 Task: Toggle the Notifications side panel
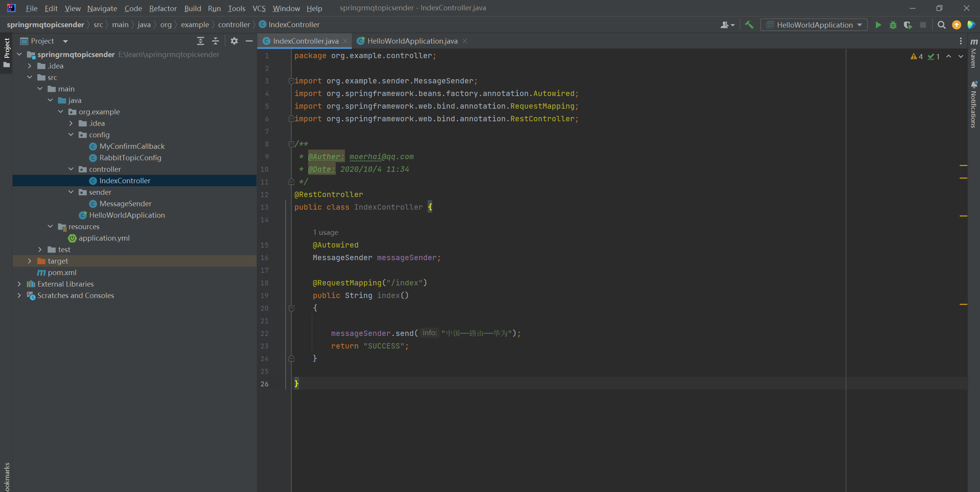pyautogui.click(x=973, y=104)
